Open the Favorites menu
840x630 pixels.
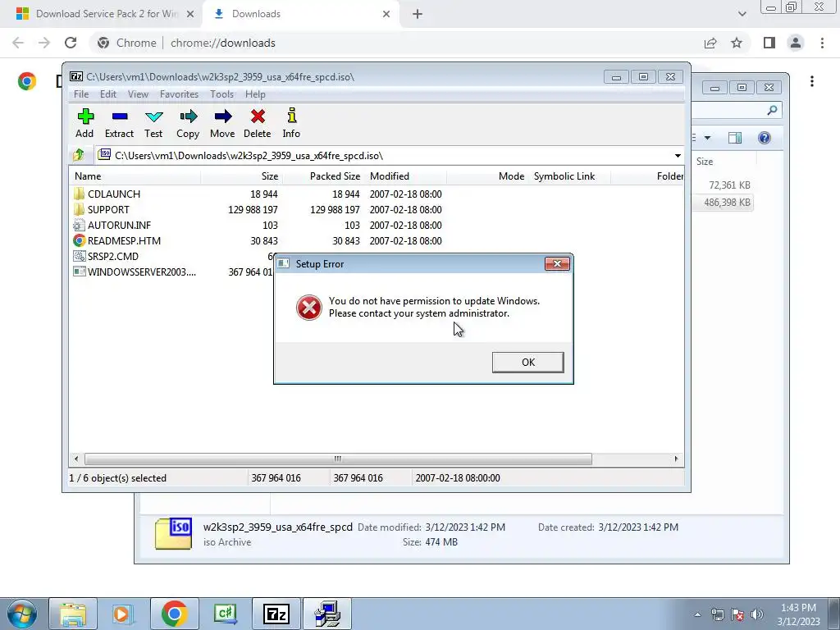tap(179, 94)
